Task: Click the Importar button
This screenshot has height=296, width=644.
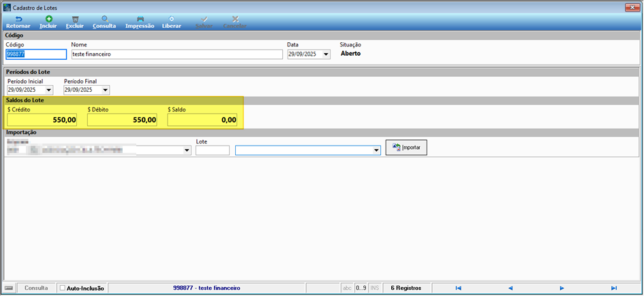Action: pos(406,148)
